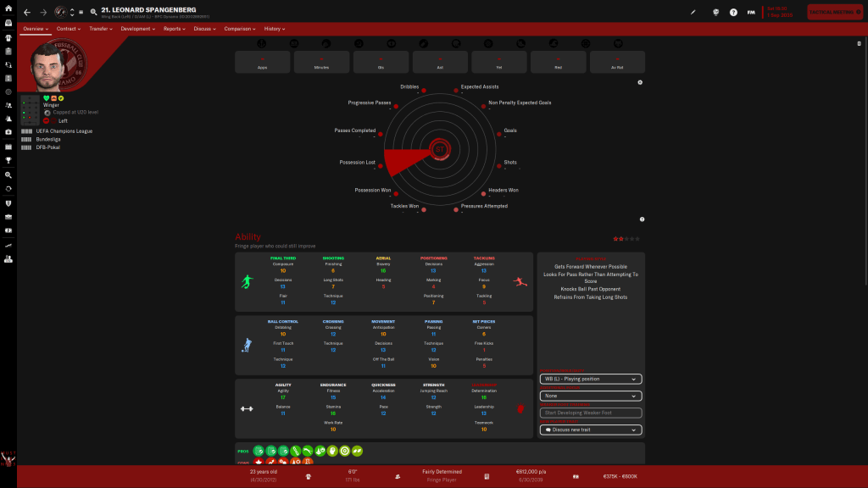Open the player search magnifier icon
868x488 pixels.
pos(93,13)
